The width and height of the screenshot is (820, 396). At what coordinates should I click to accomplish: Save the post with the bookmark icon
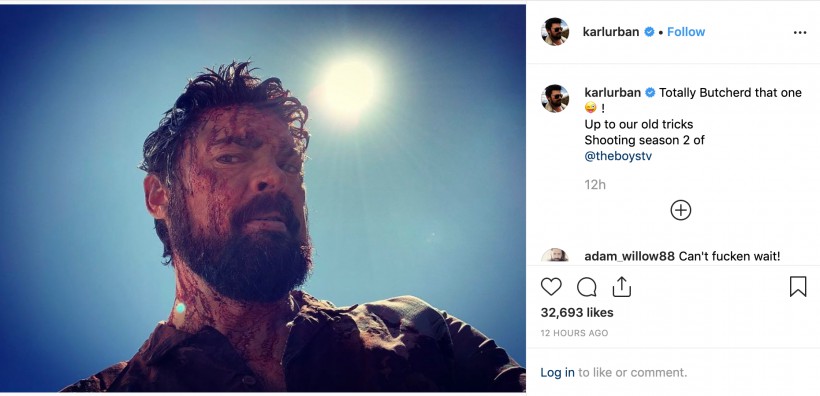coord(798,287)
